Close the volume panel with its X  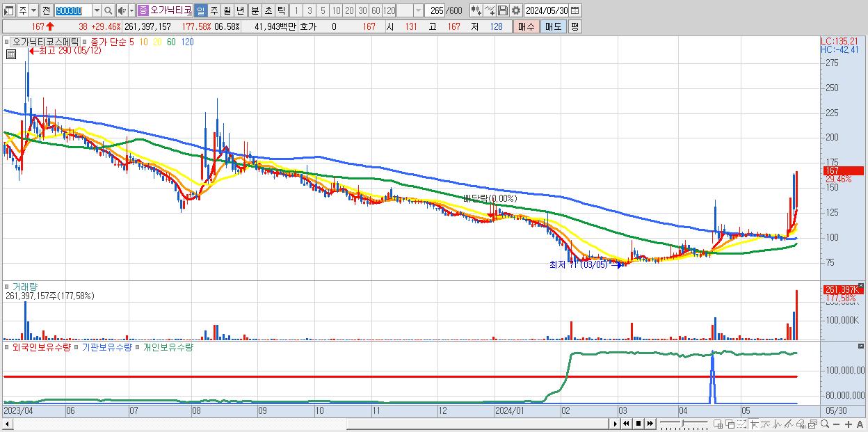[860, 286]
